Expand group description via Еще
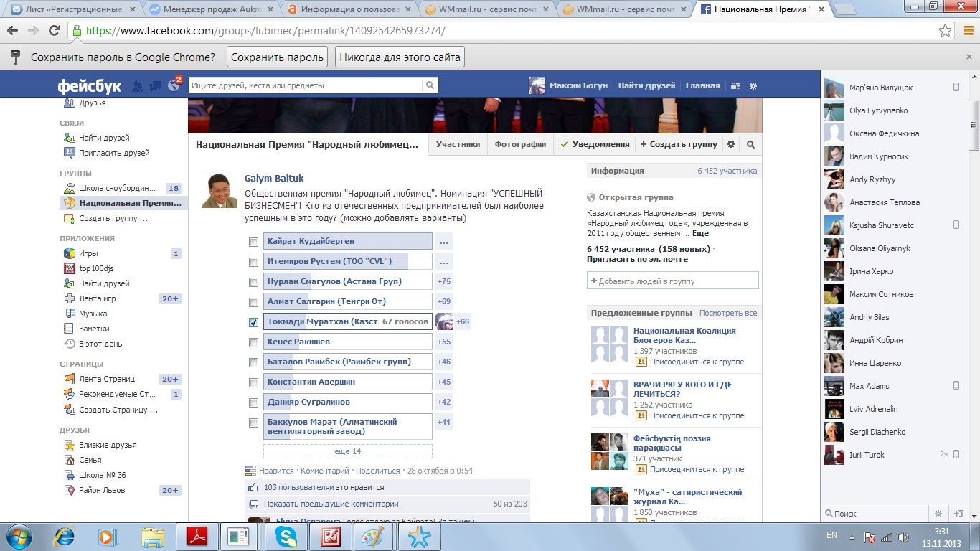Viewport: 980px width, 551px height. (x=700, y=233)
